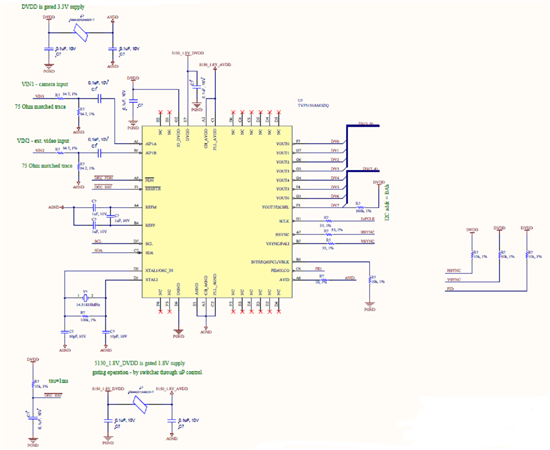Select the ferrite bead between DVDD and AVDD

[x=80, y=33]
